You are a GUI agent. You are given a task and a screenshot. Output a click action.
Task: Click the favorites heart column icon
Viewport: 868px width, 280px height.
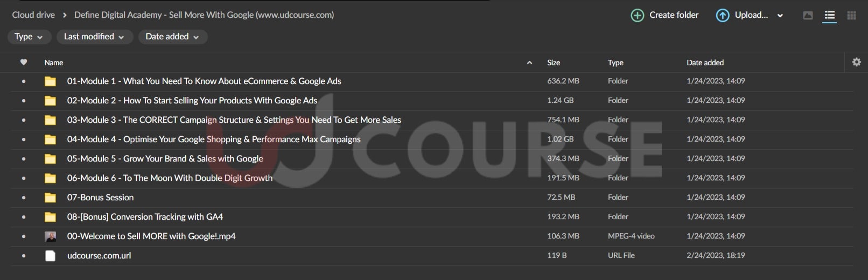[x=24, y=62]
